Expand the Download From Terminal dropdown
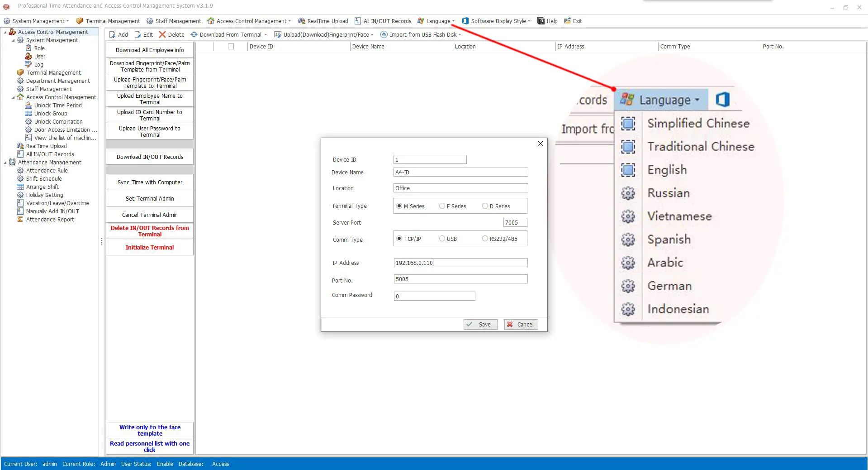Viewport: 868px width, 470px height. [x=266, y=35]
